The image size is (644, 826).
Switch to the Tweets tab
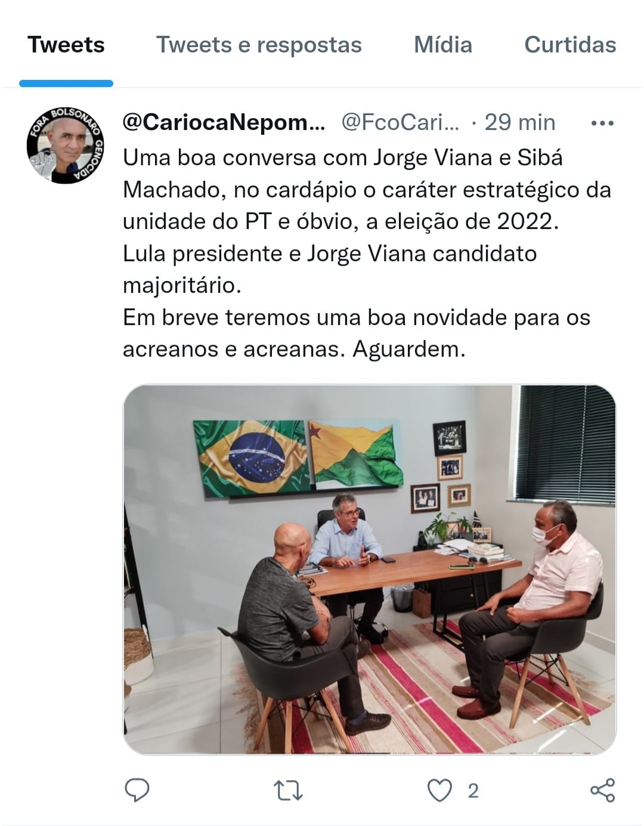(66, 45)
